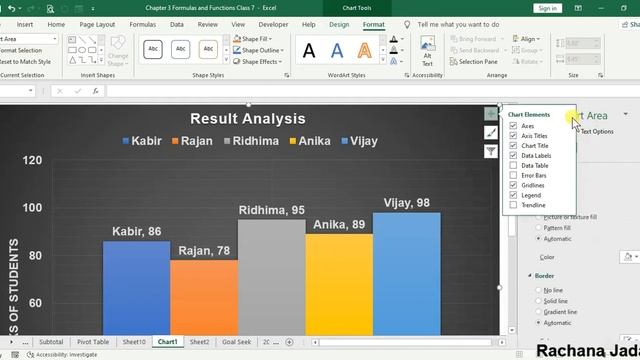Open the Insert ribbon tab

pos(25,24)
